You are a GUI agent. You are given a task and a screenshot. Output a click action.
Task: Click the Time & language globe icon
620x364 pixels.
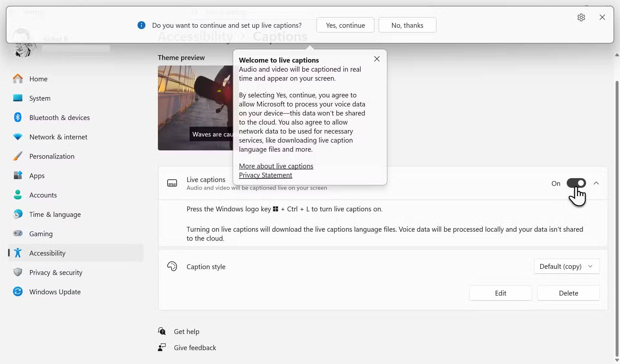[18, 214]
